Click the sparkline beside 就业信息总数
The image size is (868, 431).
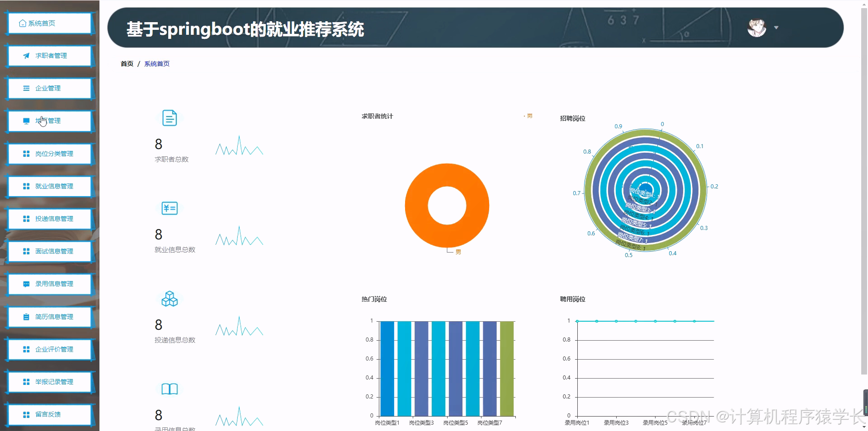coord(239,236)
